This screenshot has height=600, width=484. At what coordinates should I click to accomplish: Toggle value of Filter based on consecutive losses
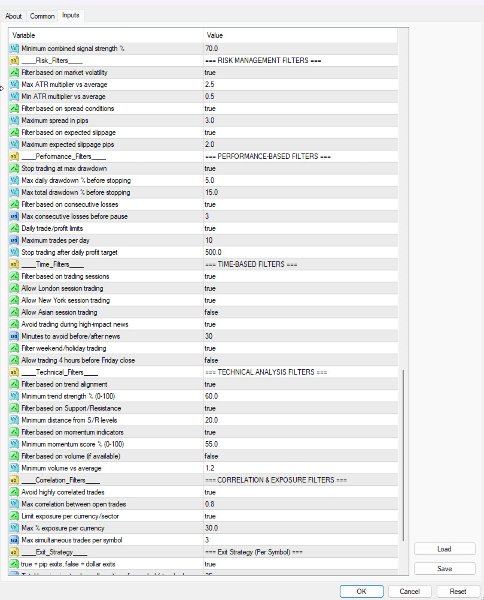210,204
